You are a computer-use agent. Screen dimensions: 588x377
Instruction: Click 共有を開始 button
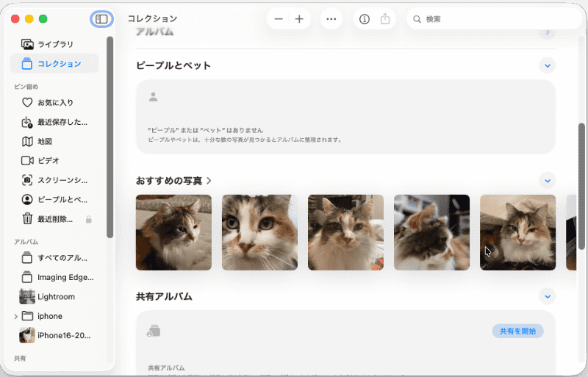pos(517,331)
